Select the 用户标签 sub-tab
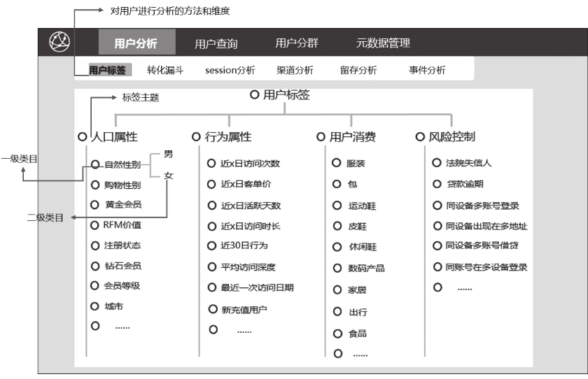 pos(110,70)
